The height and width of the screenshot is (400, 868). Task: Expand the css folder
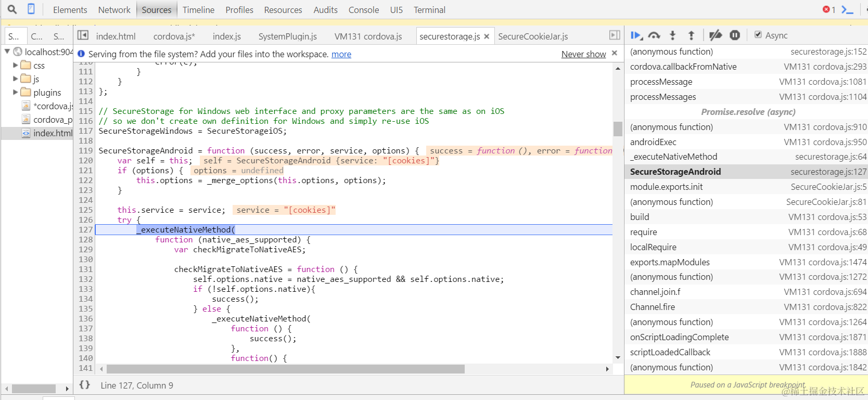point(15,65)
